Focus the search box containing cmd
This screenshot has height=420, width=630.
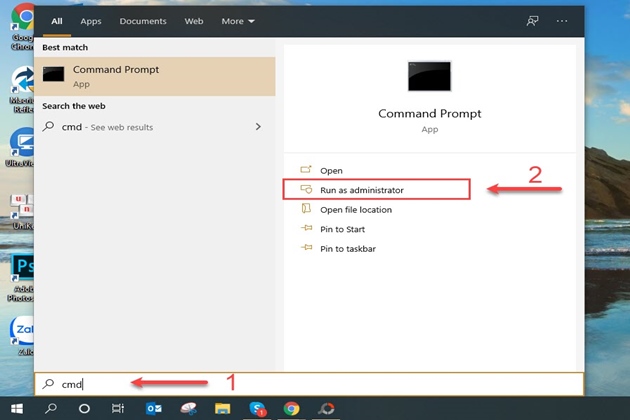click(309, 384)
